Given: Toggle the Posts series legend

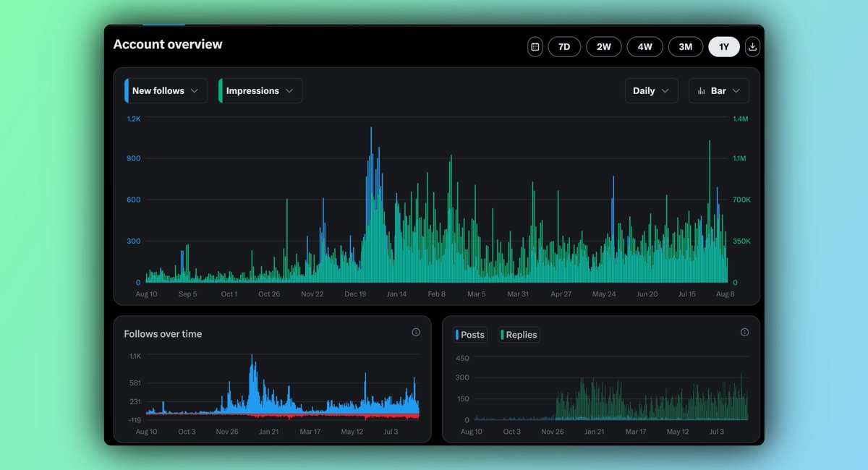Looking at the screenshot, I should coord(471,335).
